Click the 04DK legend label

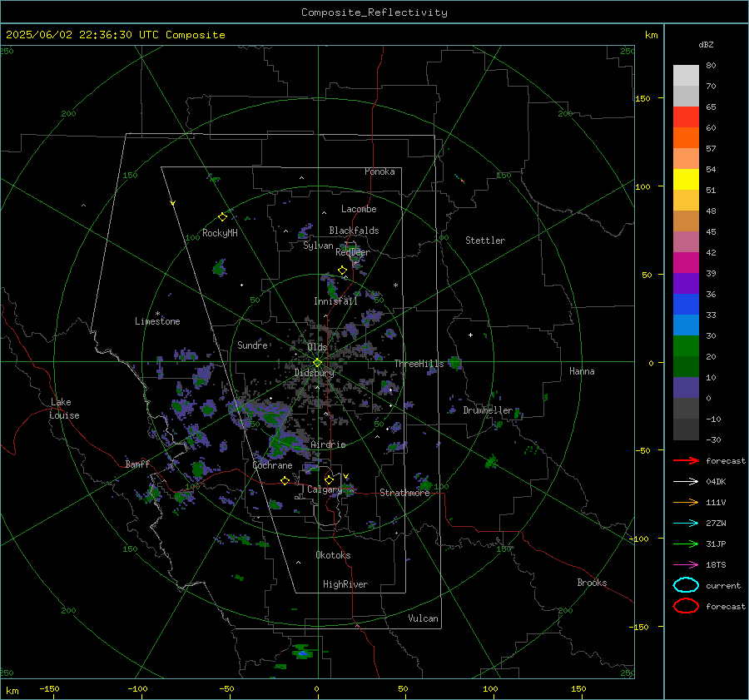716,482
